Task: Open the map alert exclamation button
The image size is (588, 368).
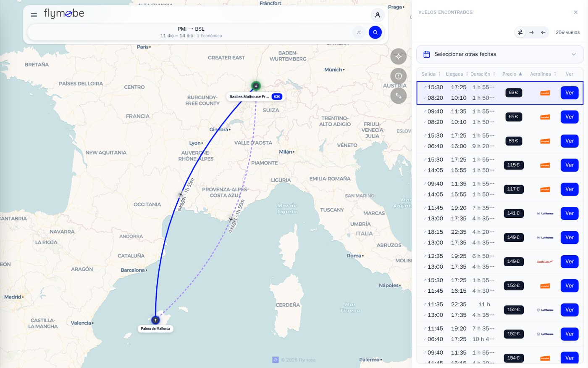Action: pyautogui.click(x=399, y=76)
